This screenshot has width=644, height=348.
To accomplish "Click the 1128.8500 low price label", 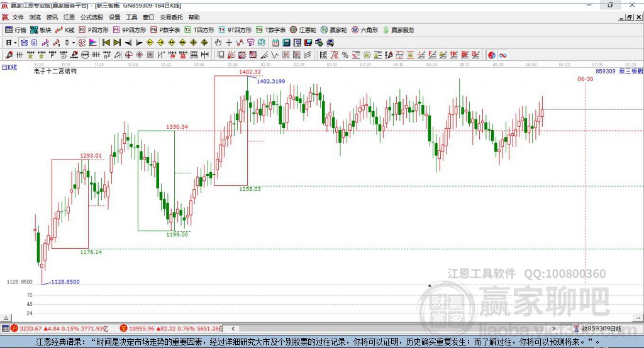I will tap(65, 282).
